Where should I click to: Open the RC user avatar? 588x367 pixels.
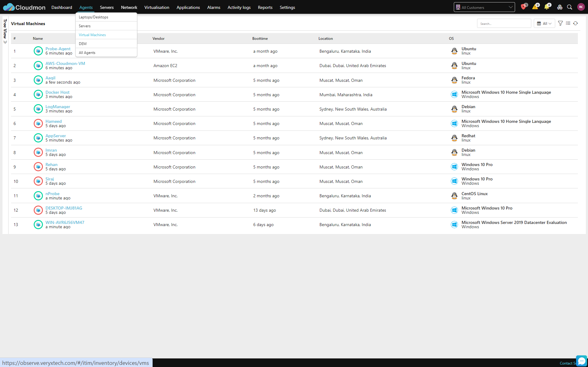pyautogui.click(x=581, y=7)
